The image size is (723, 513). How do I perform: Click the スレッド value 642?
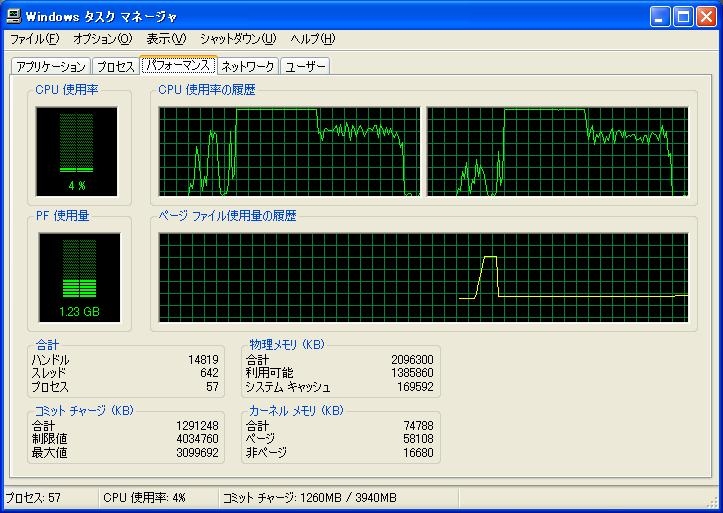click(x=209, y=373)
